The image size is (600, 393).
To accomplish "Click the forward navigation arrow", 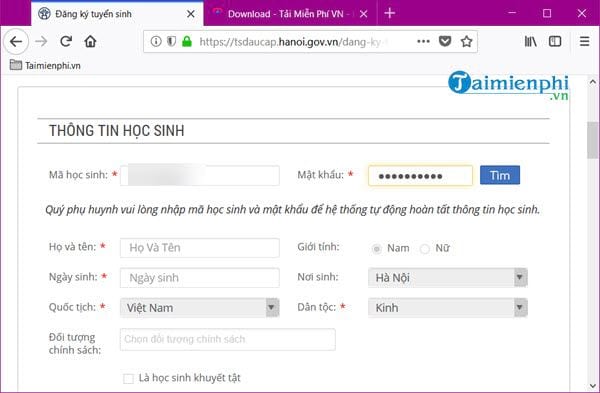I will tap(41, 41).
